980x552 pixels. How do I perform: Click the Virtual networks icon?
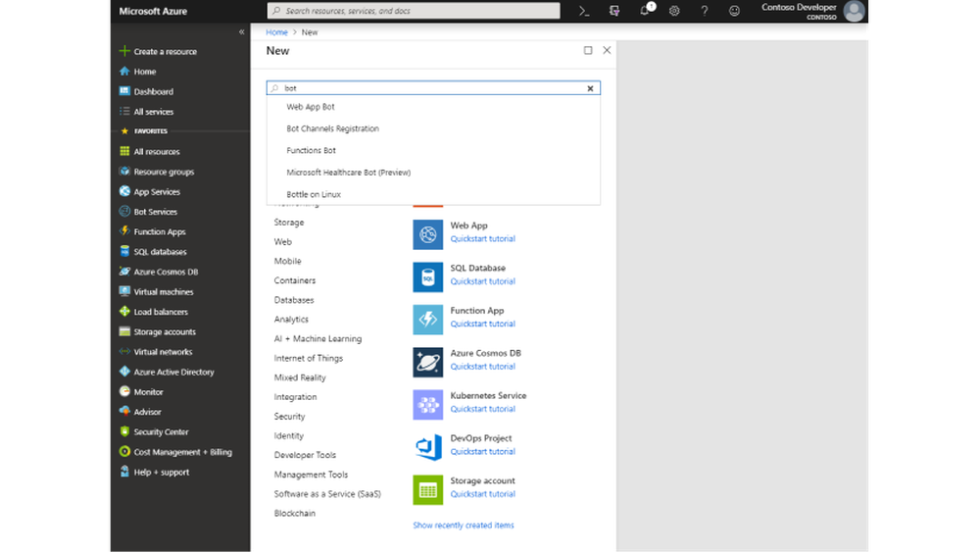coord(124,351)
